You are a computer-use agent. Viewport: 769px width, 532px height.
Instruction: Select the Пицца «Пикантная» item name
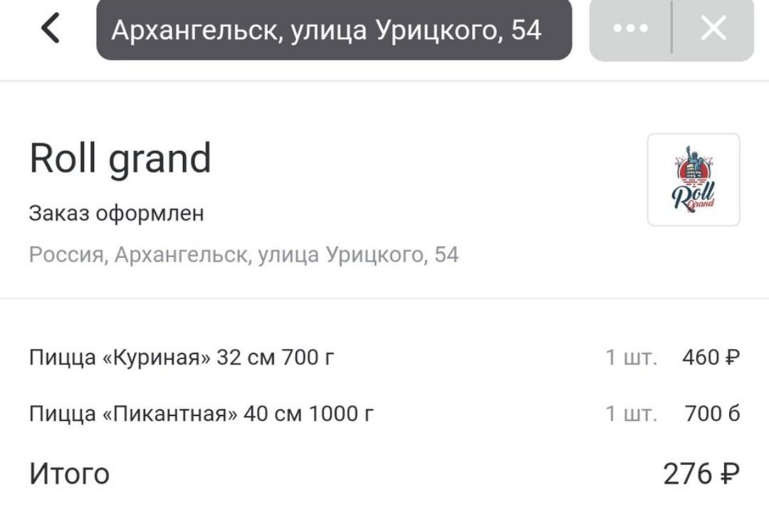133,413
